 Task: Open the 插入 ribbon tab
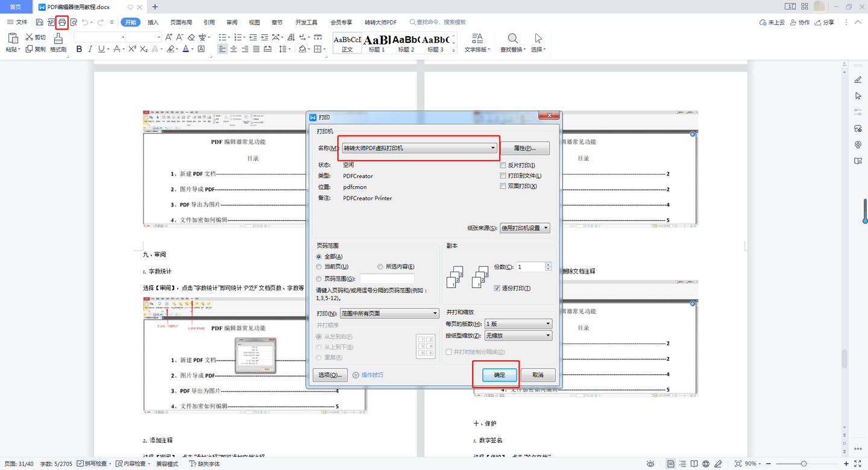pyautogui.click(x=153, y=22)
